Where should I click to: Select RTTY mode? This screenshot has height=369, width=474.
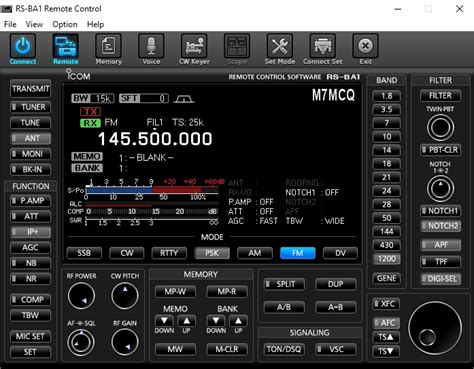tap(169, 253)
